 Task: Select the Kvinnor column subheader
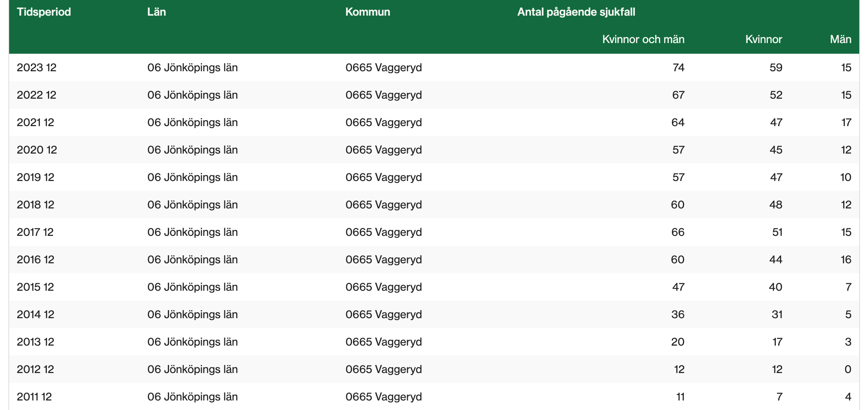763,39
